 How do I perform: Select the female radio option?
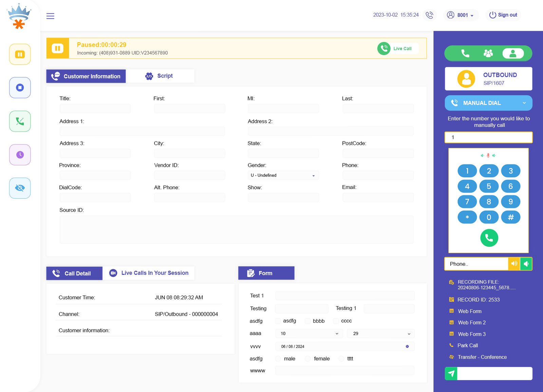[x=307, y=359]
